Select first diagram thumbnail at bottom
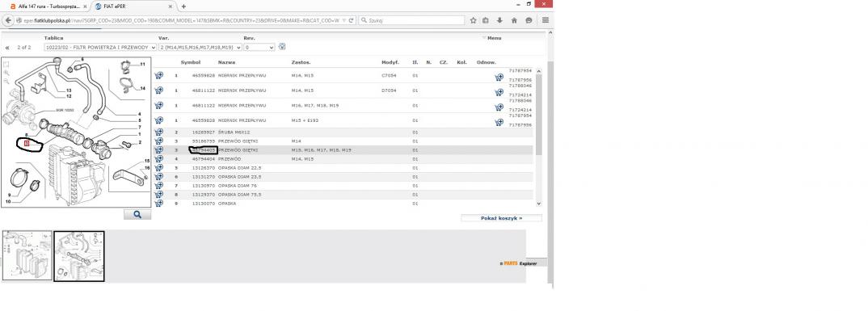This screenshot has height=311, width=868. click(27, 255)
